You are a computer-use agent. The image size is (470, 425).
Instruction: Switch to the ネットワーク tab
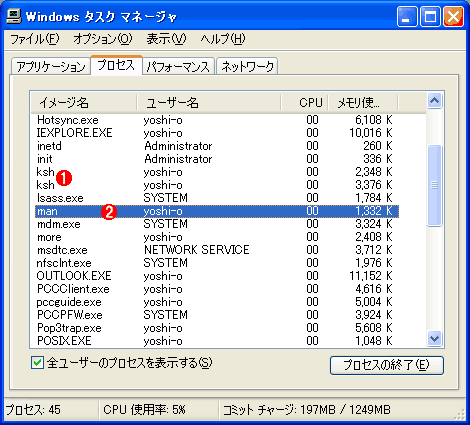coord(247,66)
